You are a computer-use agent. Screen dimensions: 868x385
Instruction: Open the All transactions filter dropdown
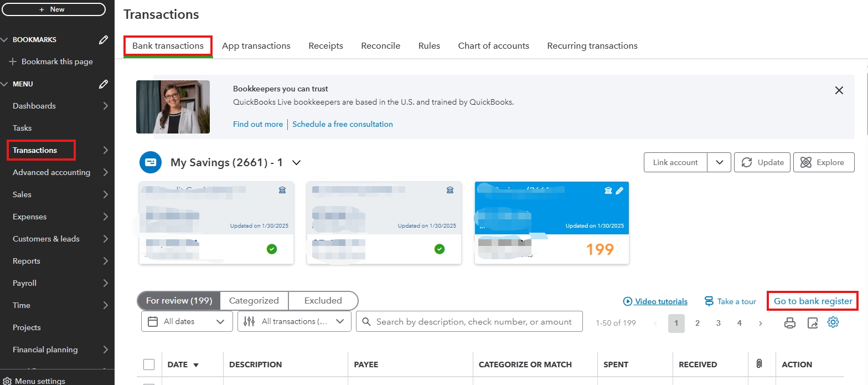(x=294, y=321)
